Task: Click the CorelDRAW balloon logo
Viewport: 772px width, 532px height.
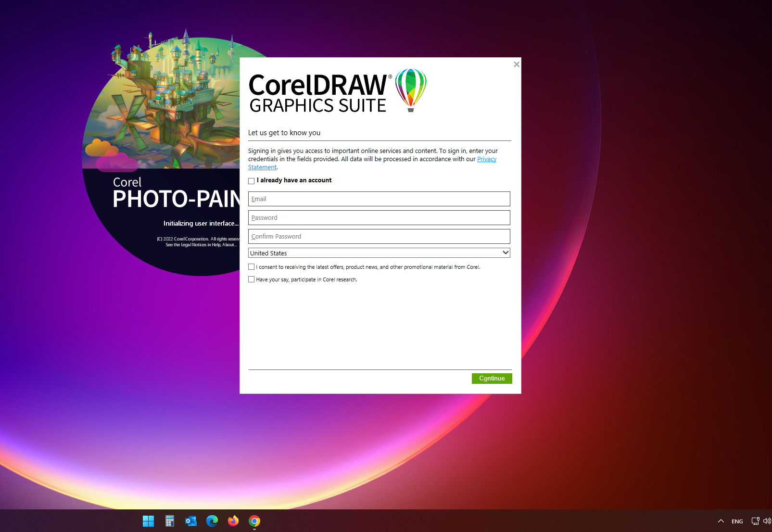Action: pos(411,90)
